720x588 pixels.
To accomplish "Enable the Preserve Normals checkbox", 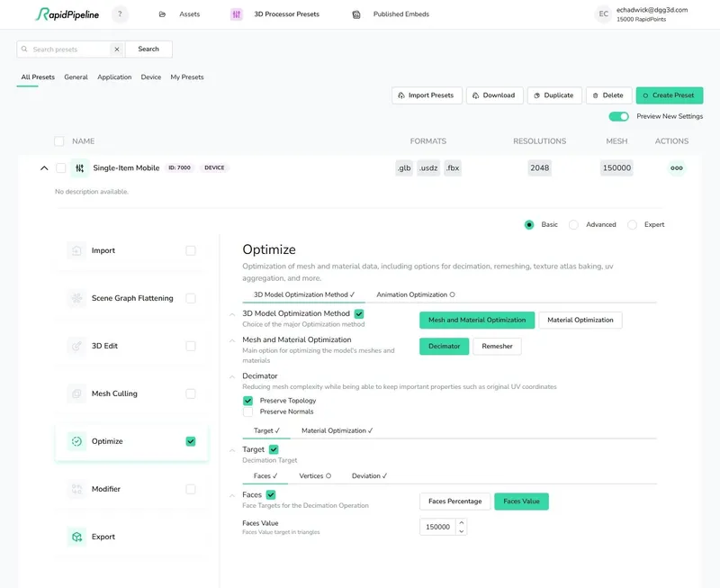I will [x=248, y=412].
